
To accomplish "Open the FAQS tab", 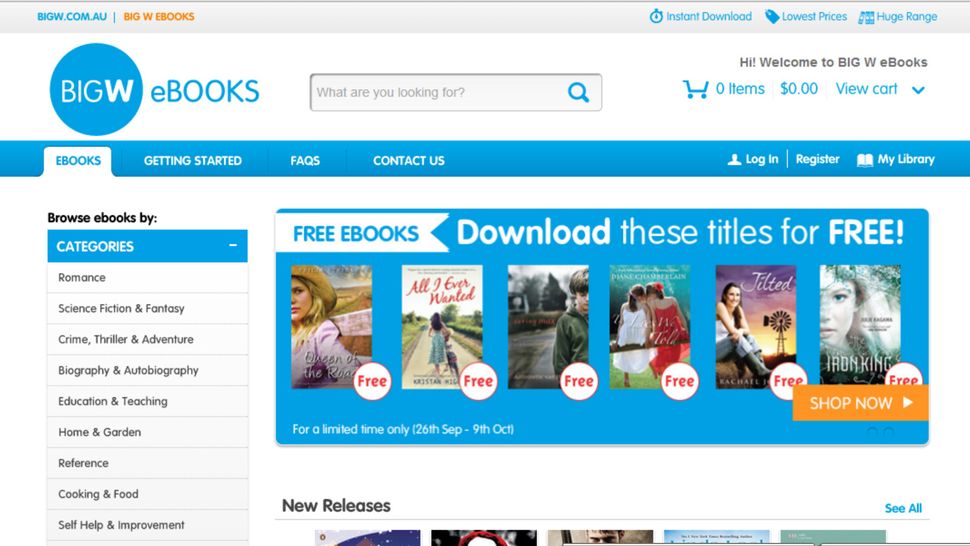I will tap(305, 161).
